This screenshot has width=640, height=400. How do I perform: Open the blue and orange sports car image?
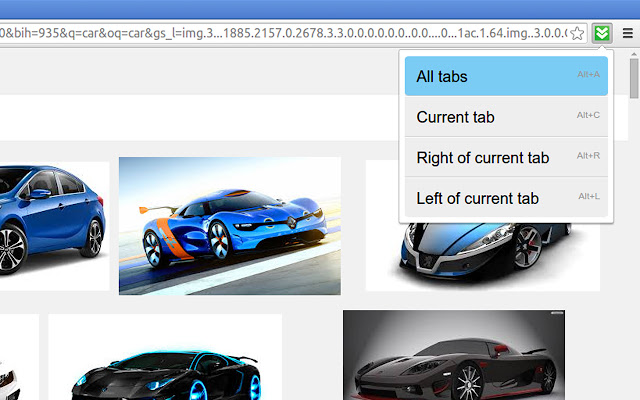click(229, 225)
